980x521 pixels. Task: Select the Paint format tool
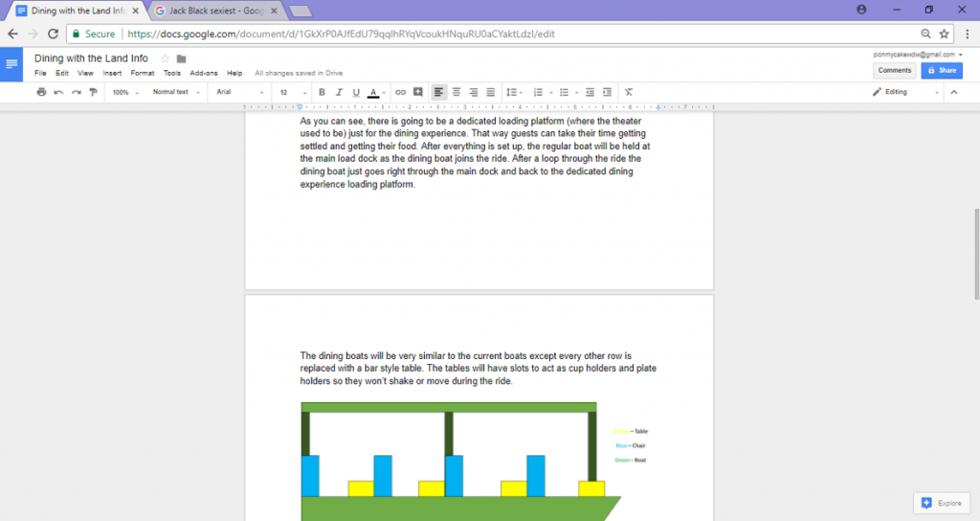pos(93,92)
